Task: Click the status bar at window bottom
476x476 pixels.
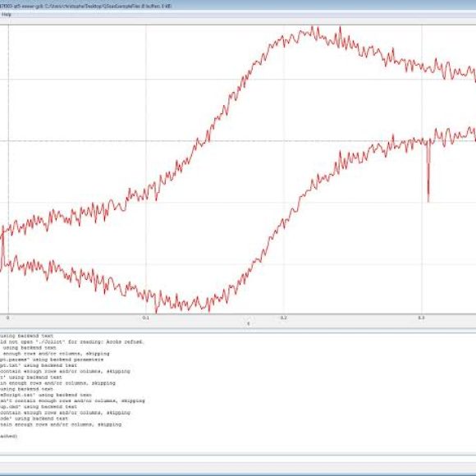Action: 238,468
